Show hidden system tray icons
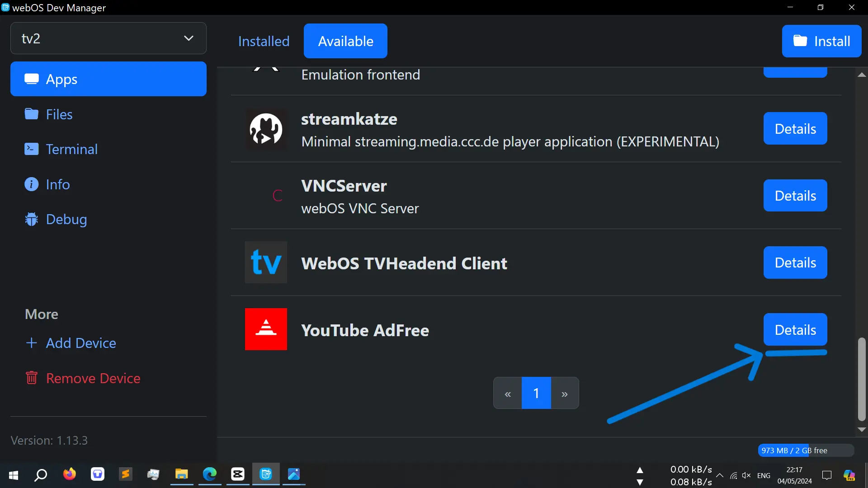The height and width of the screenshot is (488, 868). 720,475
